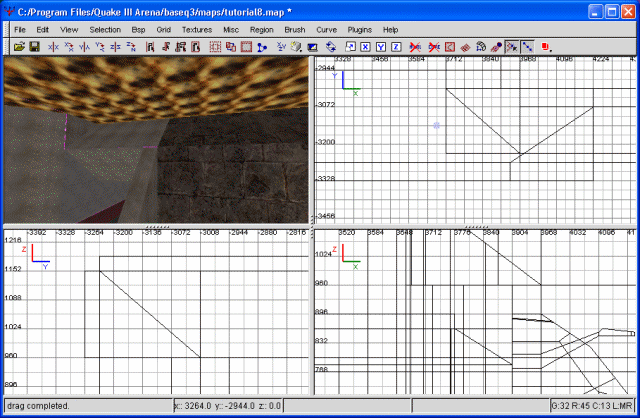Click the Select Inside icon
The height and width of the screenshot is (418, 640).
click(x=196, y=47)
